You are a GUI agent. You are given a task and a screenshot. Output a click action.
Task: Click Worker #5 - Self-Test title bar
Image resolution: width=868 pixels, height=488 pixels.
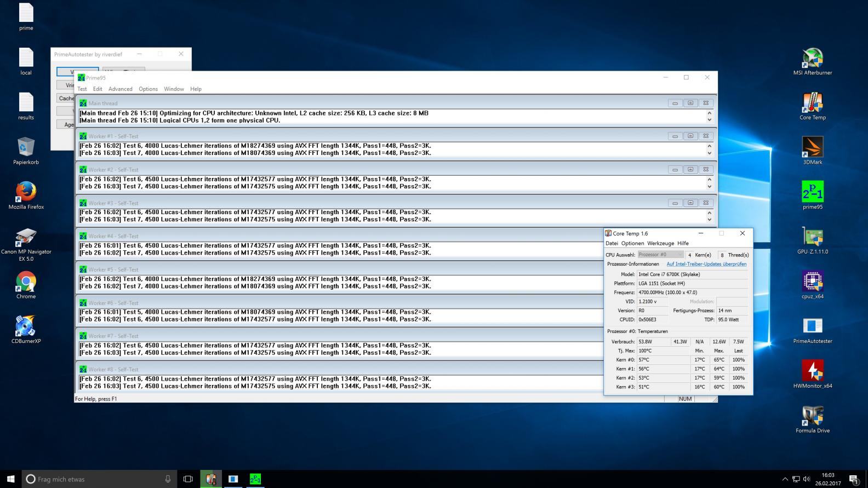(x=340, y=269)
